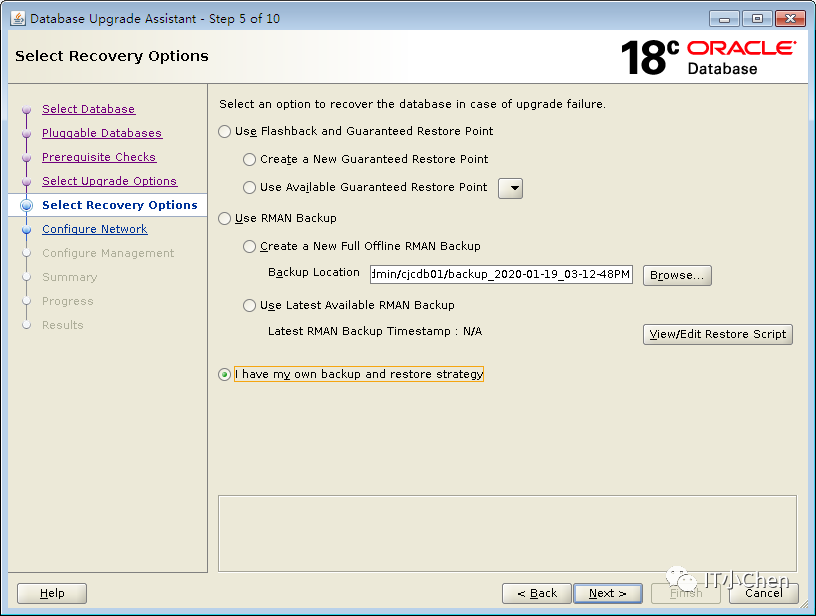
Task: Go to Pluggable Databases step
Action: coord(102,133)
